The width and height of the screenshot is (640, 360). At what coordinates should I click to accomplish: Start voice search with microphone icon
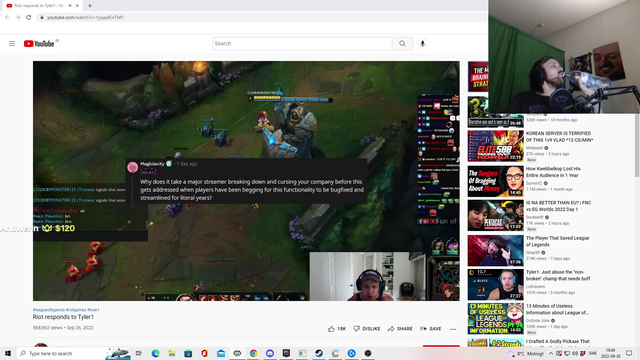click(422, 44)
